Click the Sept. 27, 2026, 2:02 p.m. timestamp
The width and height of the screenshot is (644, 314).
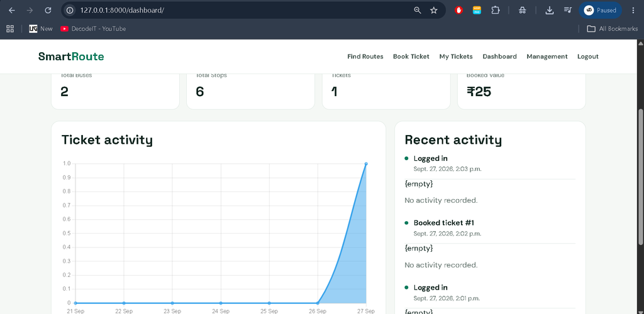coord(447,234)
